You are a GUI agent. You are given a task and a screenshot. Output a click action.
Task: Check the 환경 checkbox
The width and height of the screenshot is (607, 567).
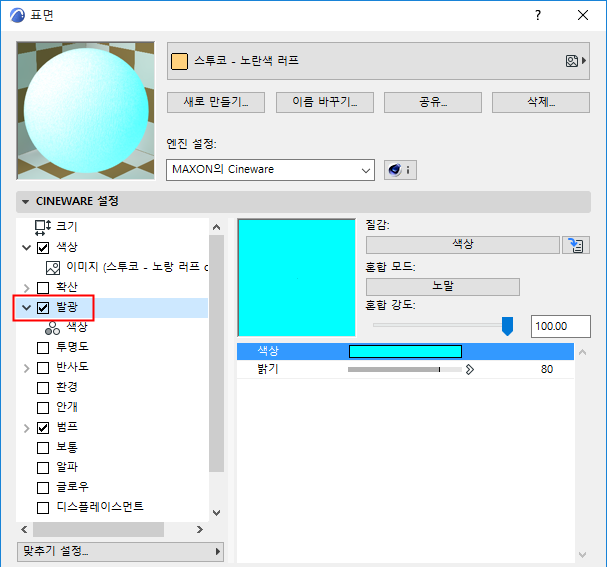click(x=43, y=388)
